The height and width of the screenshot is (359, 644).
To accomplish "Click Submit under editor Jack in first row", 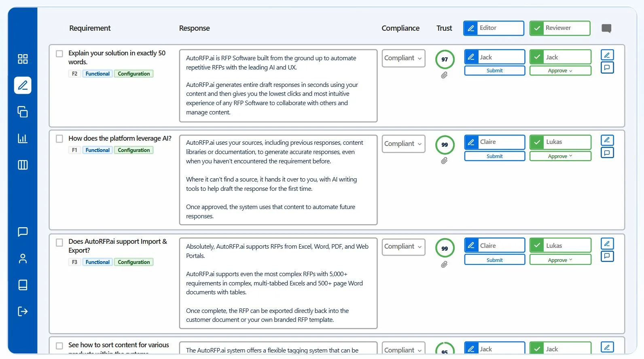I will point(495,71).
